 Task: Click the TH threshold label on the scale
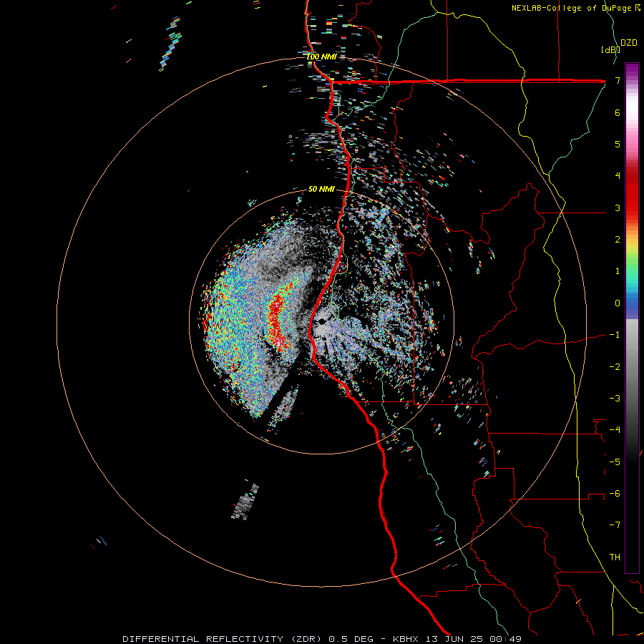tap(615, 557)
